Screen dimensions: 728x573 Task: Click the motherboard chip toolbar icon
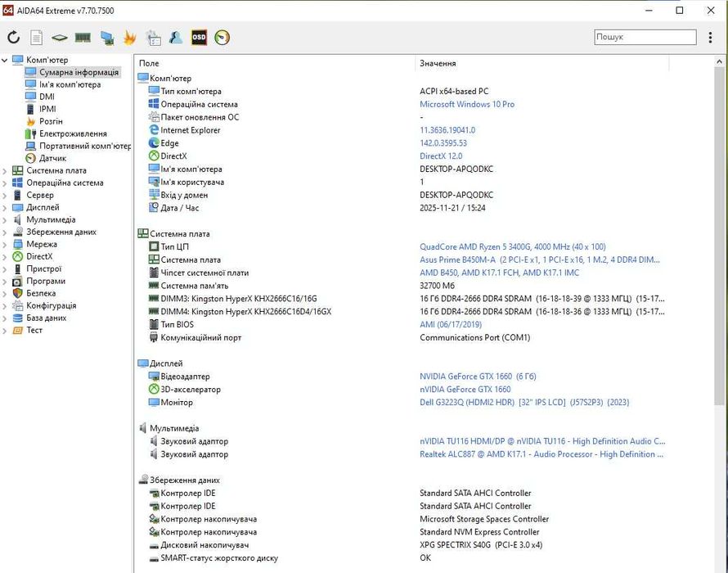pyautogui.click(x=60, y=37)
